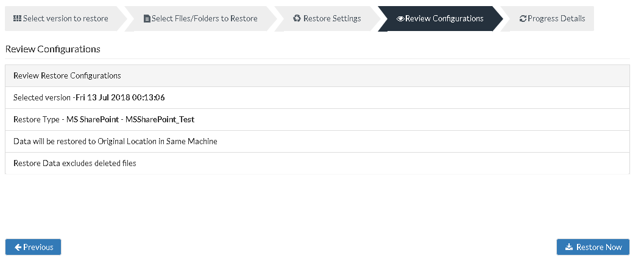Image resolution: width=644 pixels, height=264 pixels.
Task: Click the recycle icon beside Restore Settings
Action: [x=297, y=18]
